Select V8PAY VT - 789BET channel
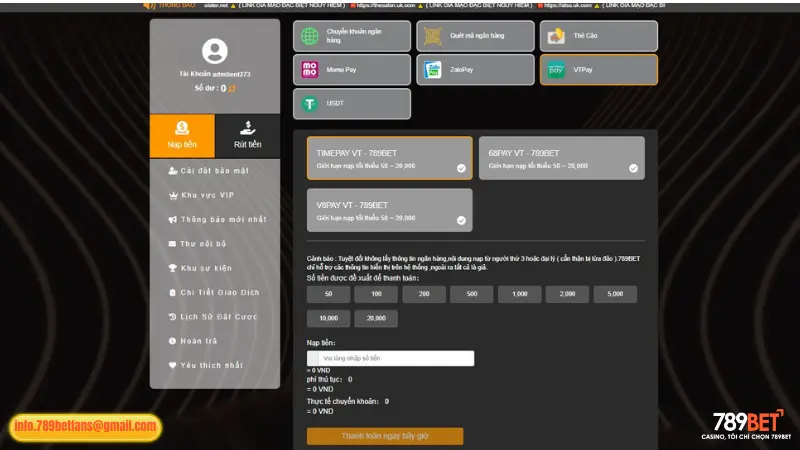 click(390, 210)
